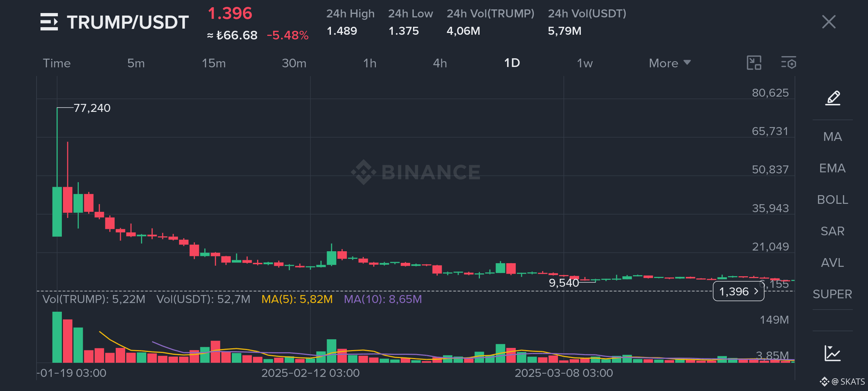This screenshot has height=391, width=868.
Task: Switch to the 1h interval
Action: click(x=370, y=63)
